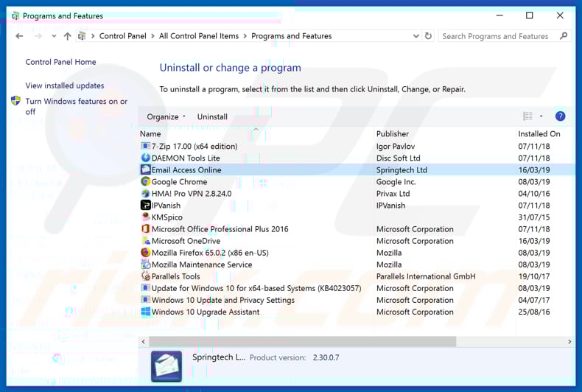This screenshot has width=582, height=392.
Task: Click the 31/07/15 installed date
Action: [x=534, y=217]
